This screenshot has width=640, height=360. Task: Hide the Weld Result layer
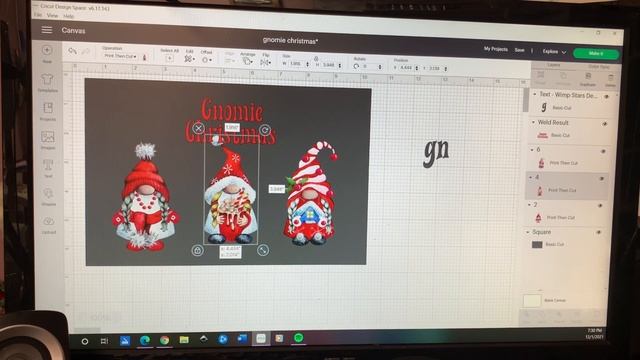[x=604, y=124]
